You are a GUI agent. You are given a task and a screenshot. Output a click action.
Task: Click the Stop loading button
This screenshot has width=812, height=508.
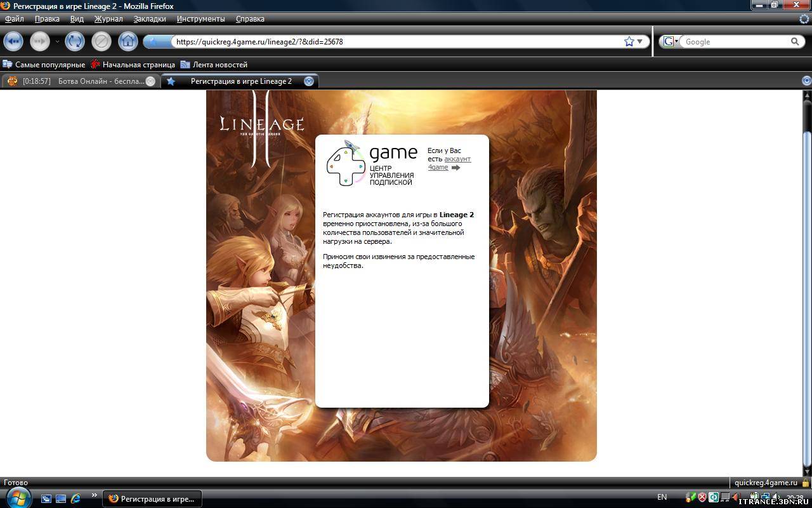(101, 42)
